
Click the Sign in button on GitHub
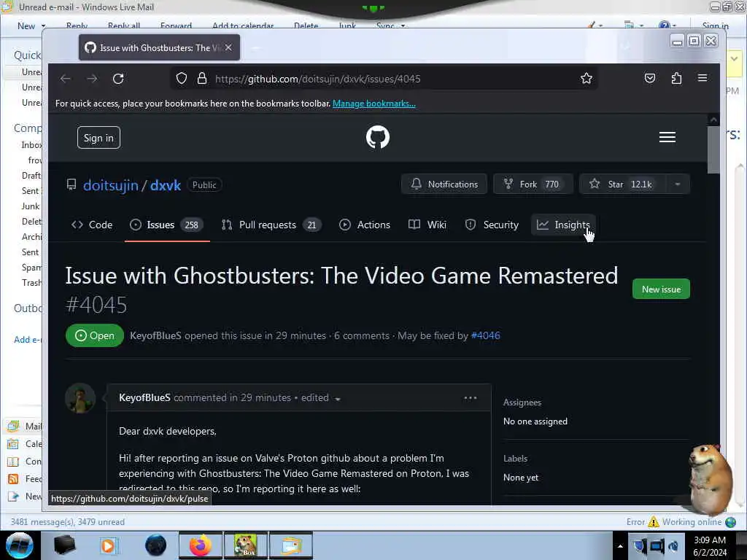(98, 138)
